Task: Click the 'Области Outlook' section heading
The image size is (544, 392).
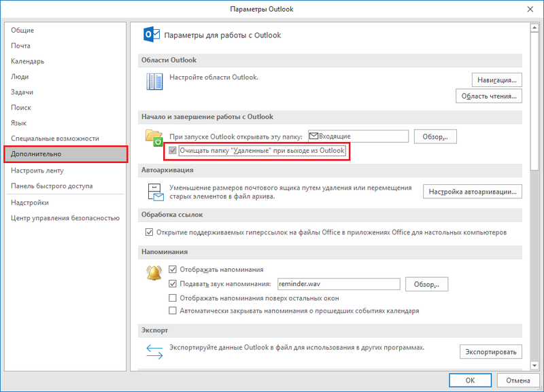Action: (x=169, y=60)
